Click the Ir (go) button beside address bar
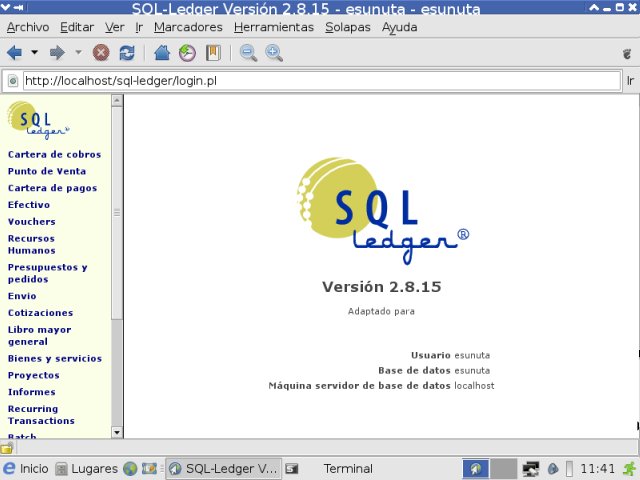This screenshot has width=640, height=480. (x=630, y=81)
